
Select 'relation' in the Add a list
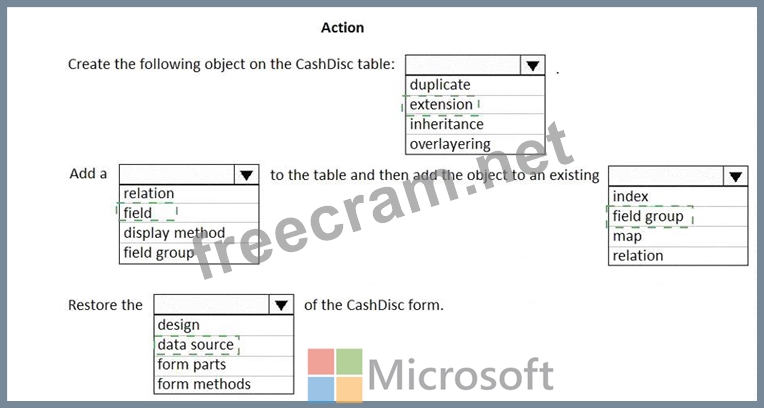(x=189, y=194)
